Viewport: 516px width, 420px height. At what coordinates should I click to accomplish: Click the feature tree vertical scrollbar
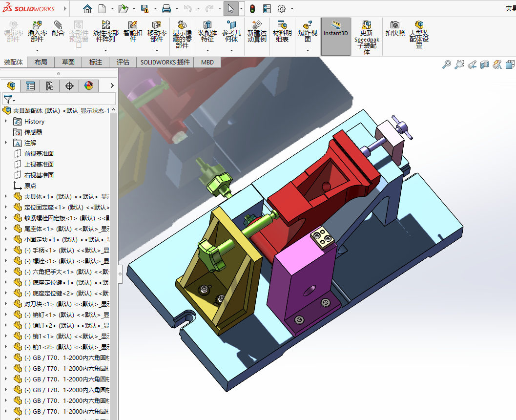tap(114, 263)
